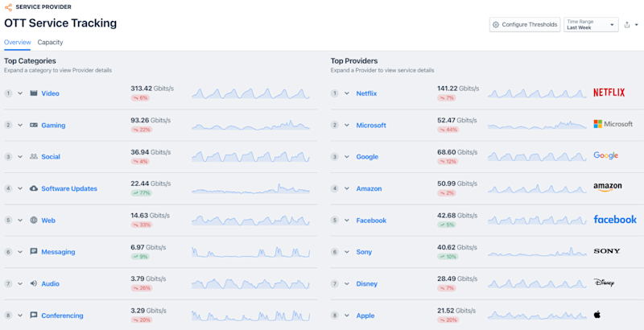Expand the Netflix provider row

347,93
